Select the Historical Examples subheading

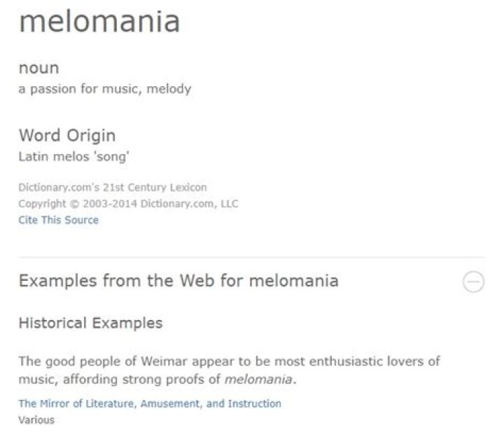coord(90,323)
